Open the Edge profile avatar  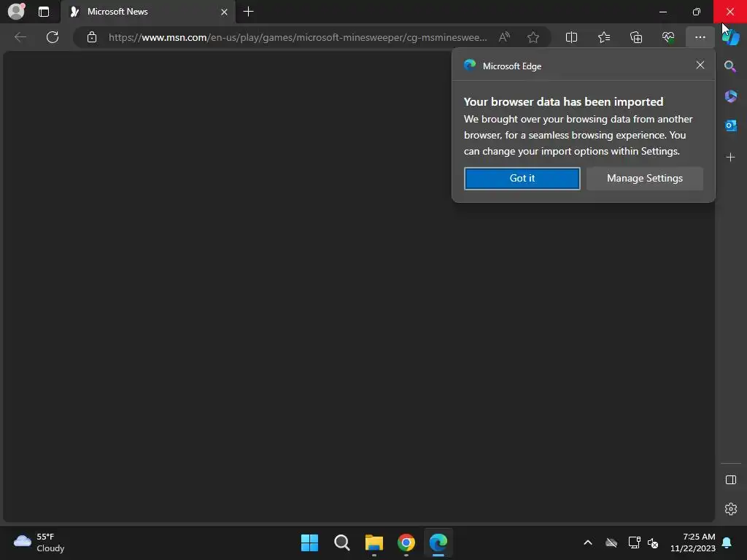[x=16, y=12]
